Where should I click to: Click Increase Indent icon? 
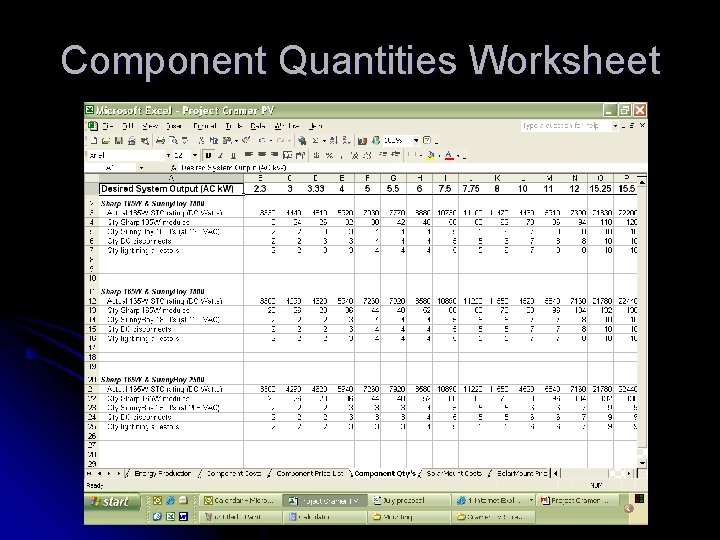(x=395, y=155)
